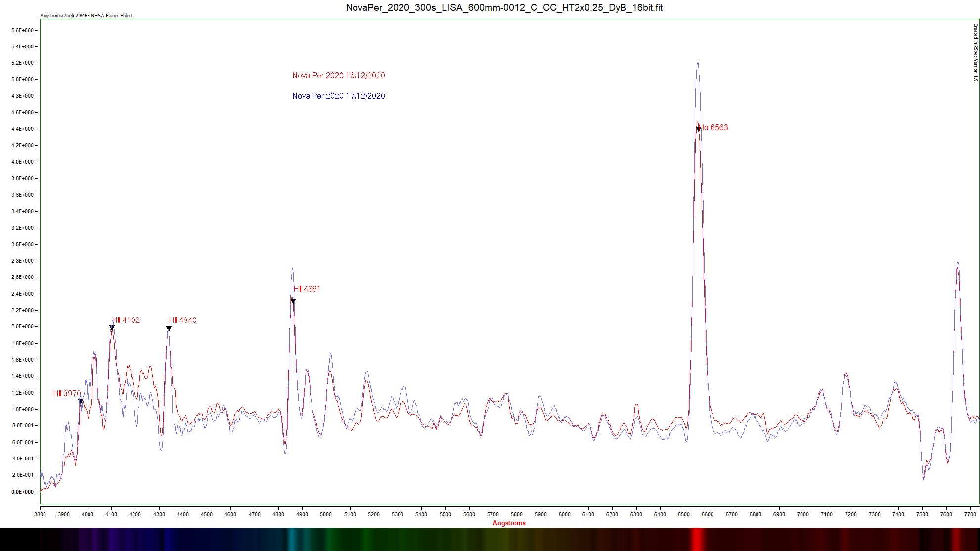Click the 1.0E+000 tick on the y-axis
980x551 pixels.
[22, 409]
